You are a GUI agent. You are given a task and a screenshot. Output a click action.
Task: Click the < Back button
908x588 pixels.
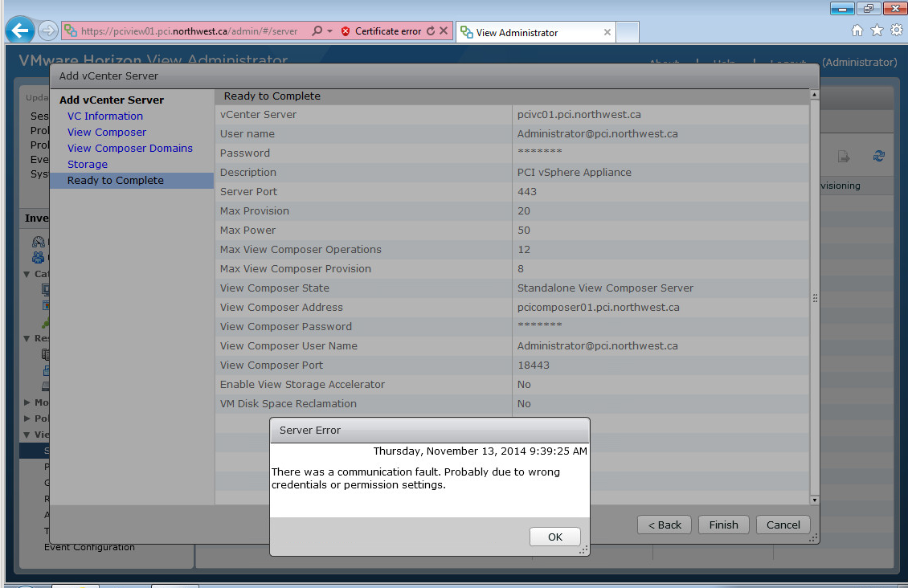[x=665, y=525]
